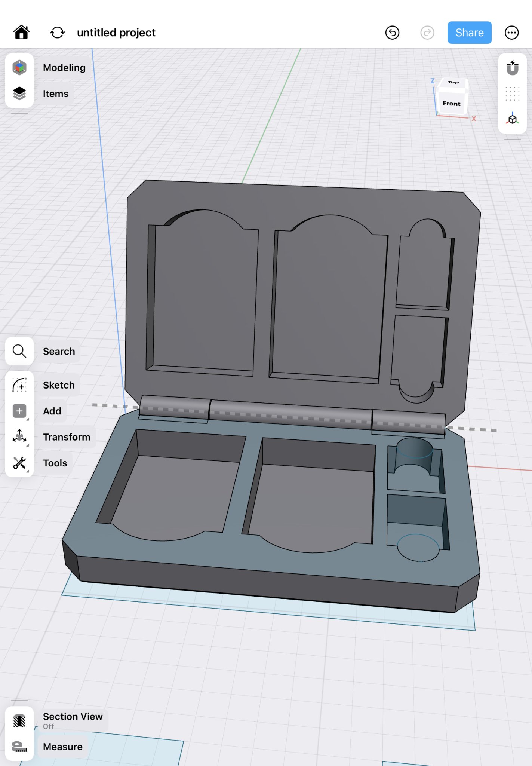Image resolution: width=532 pixels, height=766 pixels.
Task: Toggle magnet snapping
Action: [512, 68]
